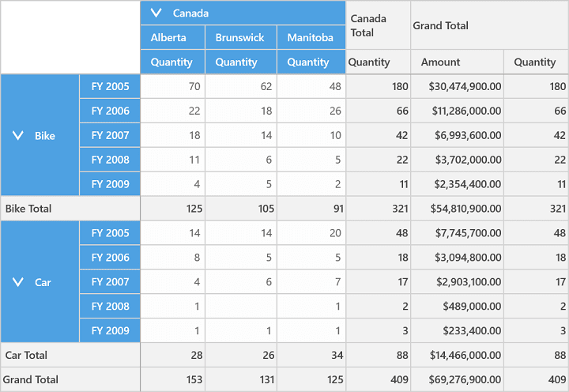
Task: Select the $7,745,700.00 amount cell
Action: (x=458, y=232)
